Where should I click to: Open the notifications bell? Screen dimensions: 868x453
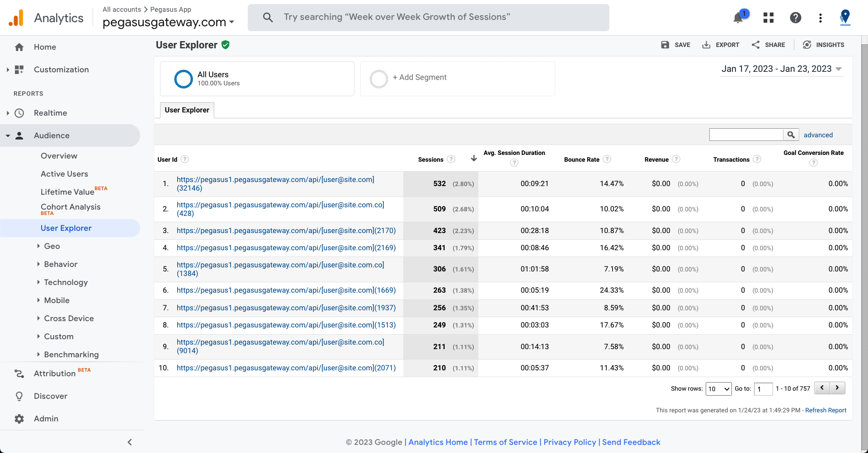[738, 18]
